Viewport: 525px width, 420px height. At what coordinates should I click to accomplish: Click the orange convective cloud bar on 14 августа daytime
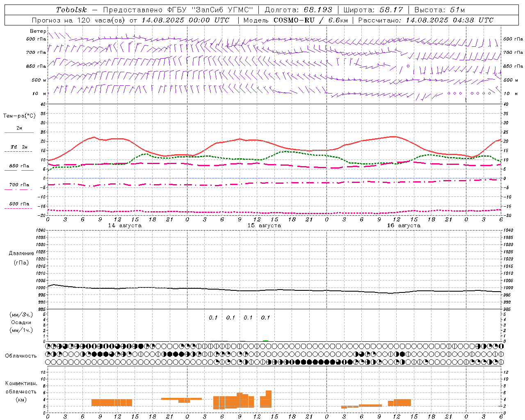tap(112, 402)
